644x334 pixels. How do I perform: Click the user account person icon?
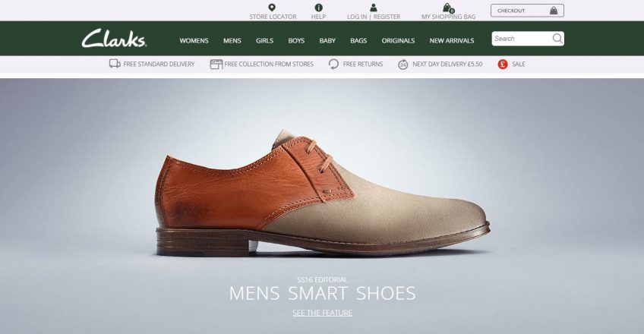[373, 8]
